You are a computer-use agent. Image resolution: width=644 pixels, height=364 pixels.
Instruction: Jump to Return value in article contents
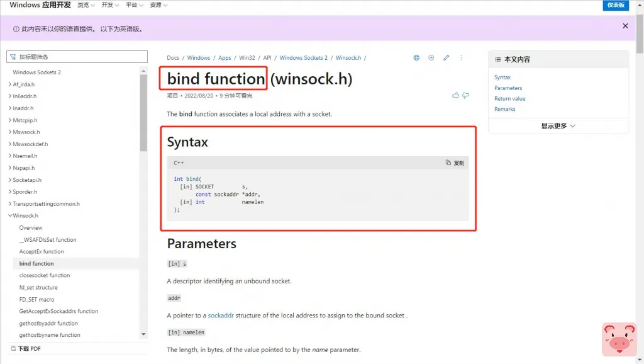coord(509,99)
